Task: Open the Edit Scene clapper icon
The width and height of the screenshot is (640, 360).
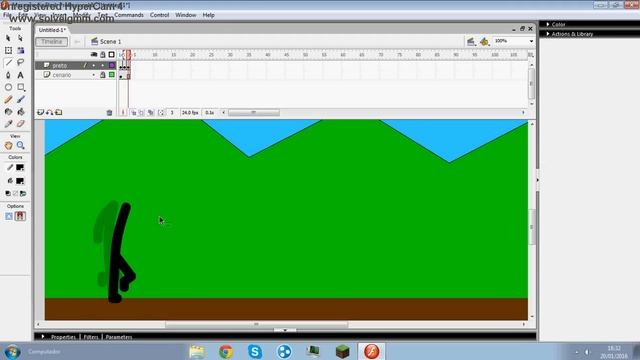Action: coord(471,41)
